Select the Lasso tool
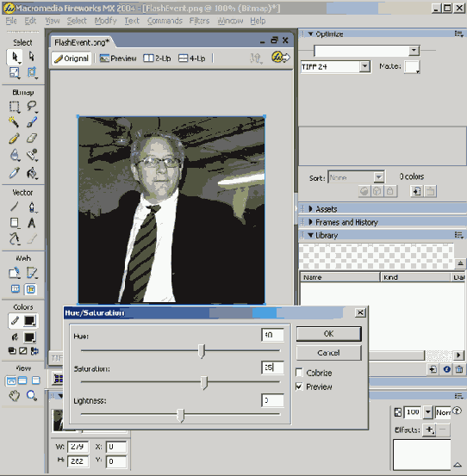This screenshot has width=467, height=476. [x=32, y=106]
